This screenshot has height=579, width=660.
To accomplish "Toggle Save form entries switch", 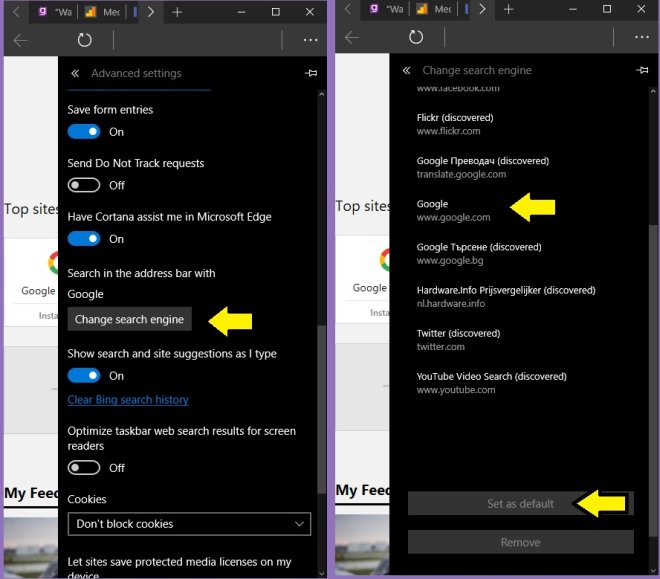I will pos(84,132).
